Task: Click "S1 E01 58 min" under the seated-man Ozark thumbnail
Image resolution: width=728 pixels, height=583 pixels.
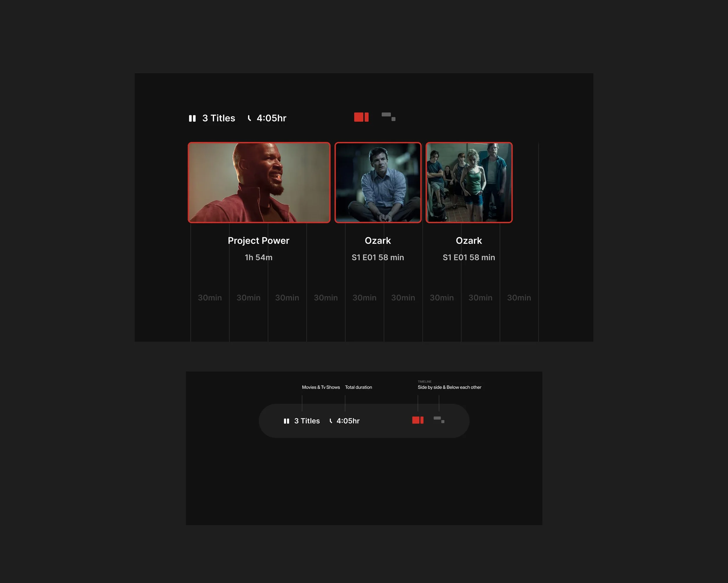Action: tap(378, 258)
